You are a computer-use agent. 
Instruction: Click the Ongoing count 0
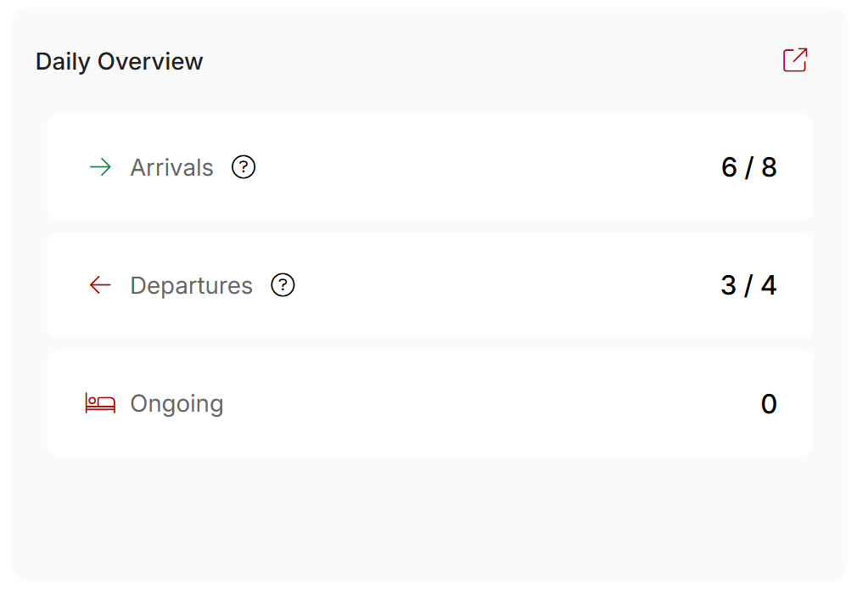tap(769, 403)
